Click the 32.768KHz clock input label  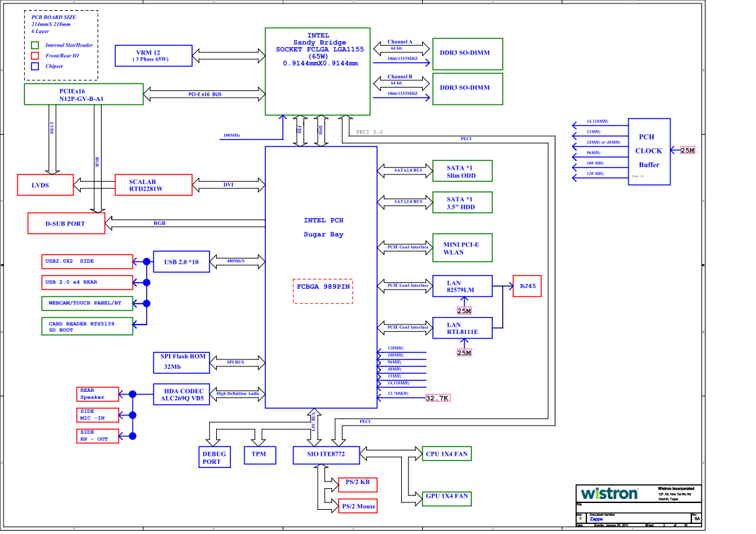pos(398,394)
